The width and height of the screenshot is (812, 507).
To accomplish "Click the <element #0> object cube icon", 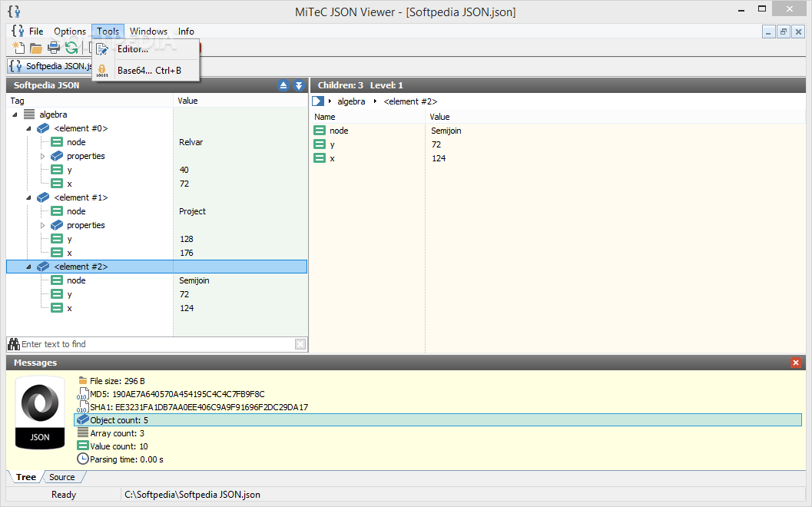I will tap(44, 128).
